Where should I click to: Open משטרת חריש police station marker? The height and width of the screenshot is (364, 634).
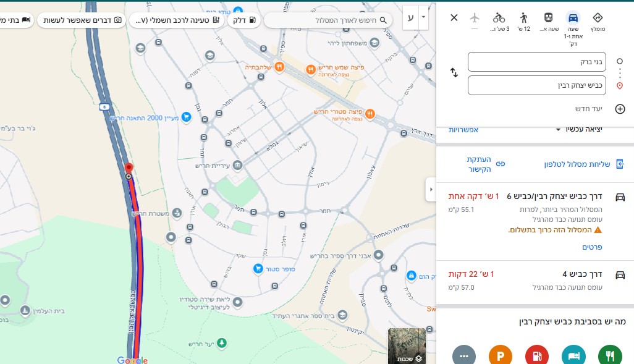point(177,213)
